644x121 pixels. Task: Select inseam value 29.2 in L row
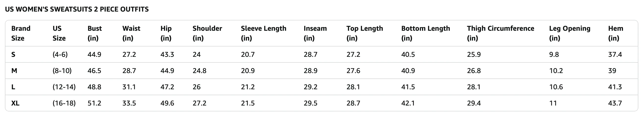310,87
